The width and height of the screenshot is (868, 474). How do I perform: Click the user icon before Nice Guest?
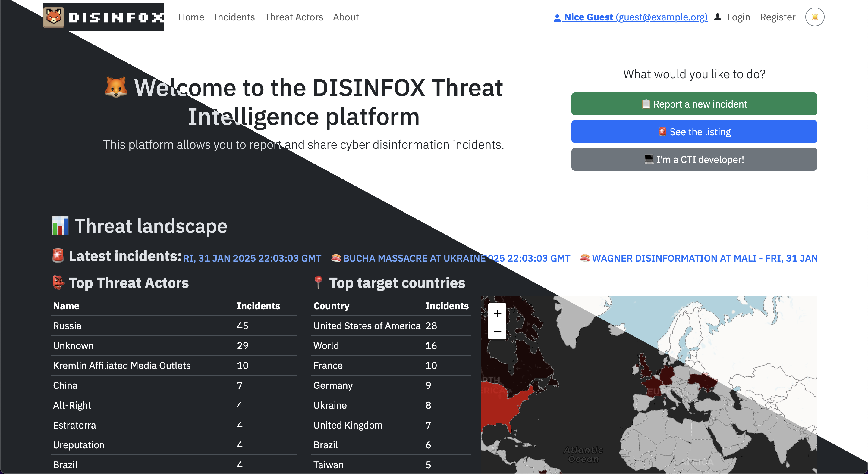point(557,17)
